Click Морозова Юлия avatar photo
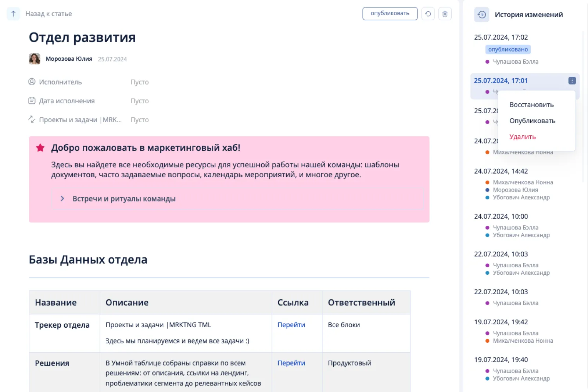 click(35, 59)
